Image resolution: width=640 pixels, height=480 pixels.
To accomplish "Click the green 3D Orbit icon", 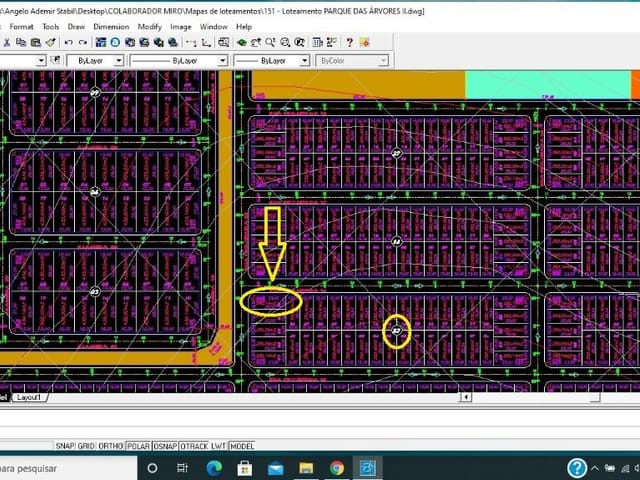I will 242,42.
